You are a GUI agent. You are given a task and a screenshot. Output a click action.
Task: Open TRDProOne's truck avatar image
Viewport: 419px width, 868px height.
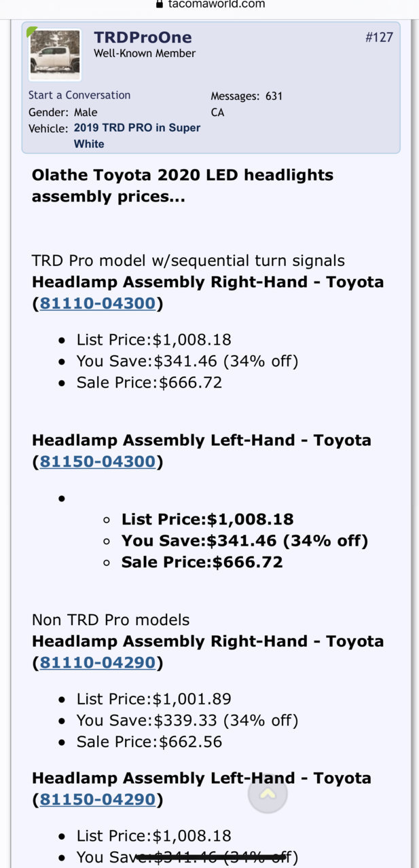click(x=55, y=52)
